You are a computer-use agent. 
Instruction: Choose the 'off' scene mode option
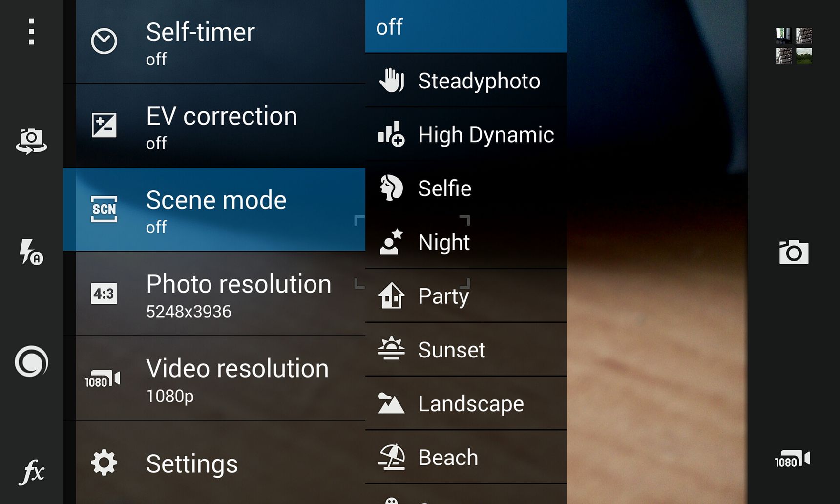466,26
